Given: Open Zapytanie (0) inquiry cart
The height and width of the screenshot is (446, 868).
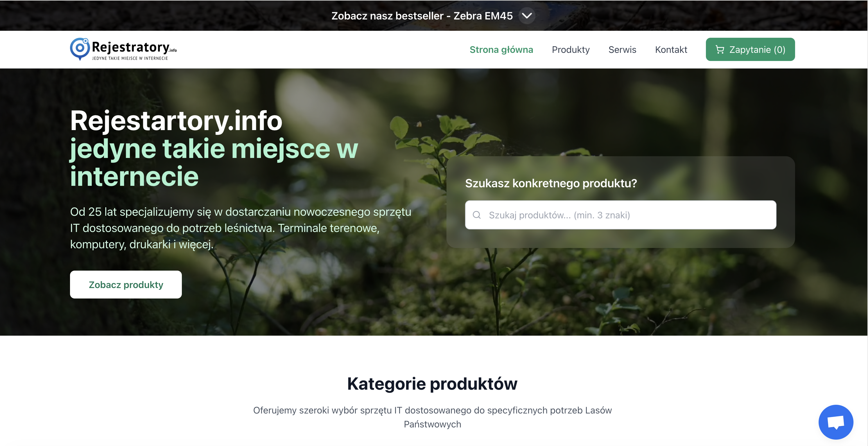Looking at the screenshot, I should pos(750,49).
